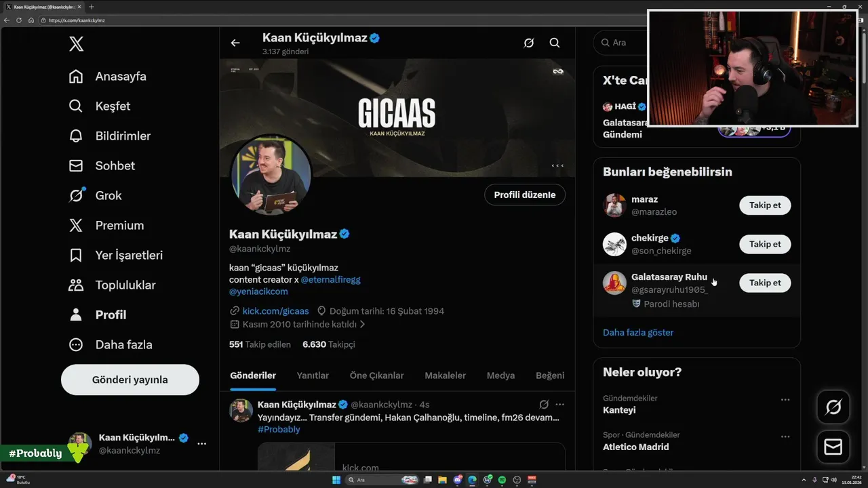Screen dimensions: 868x488
Task: Open options dots for Atletico Madrid trend
Action: coord(785,436)
